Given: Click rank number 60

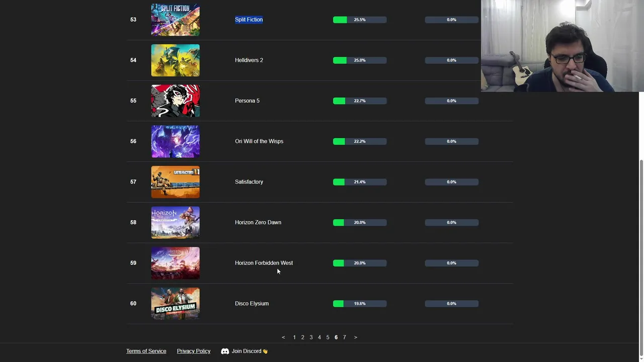Looking at the screenshot, I should tap(133, 304).
